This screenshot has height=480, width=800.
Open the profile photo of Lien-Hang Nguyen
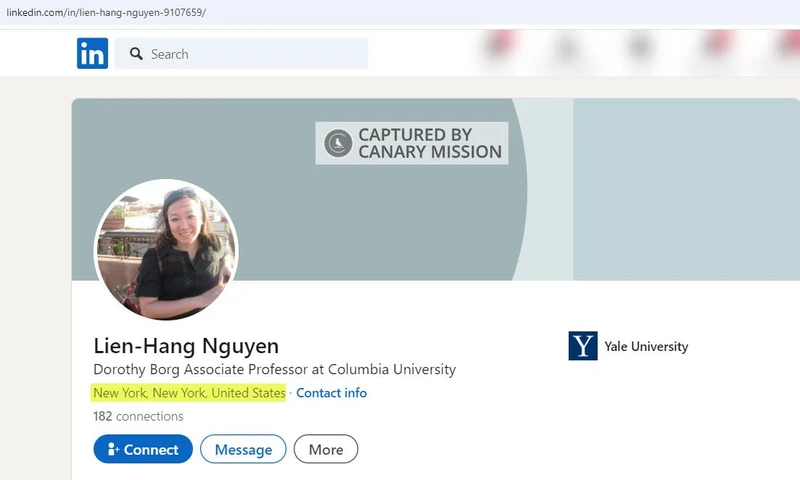(x=166, y=249)
